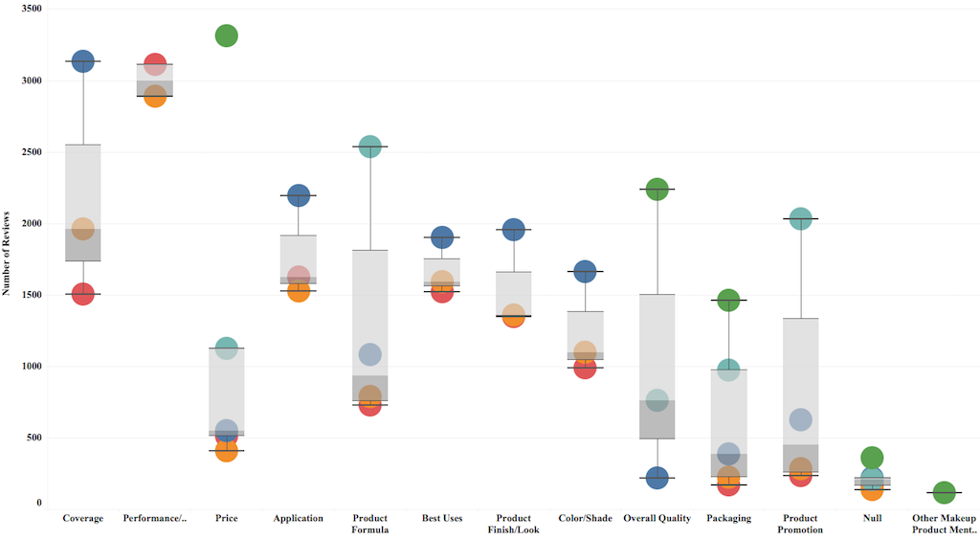This screenshot has height=540, width=980.
Task: Select the blue Application data point
Action: (x=299, y=196)
